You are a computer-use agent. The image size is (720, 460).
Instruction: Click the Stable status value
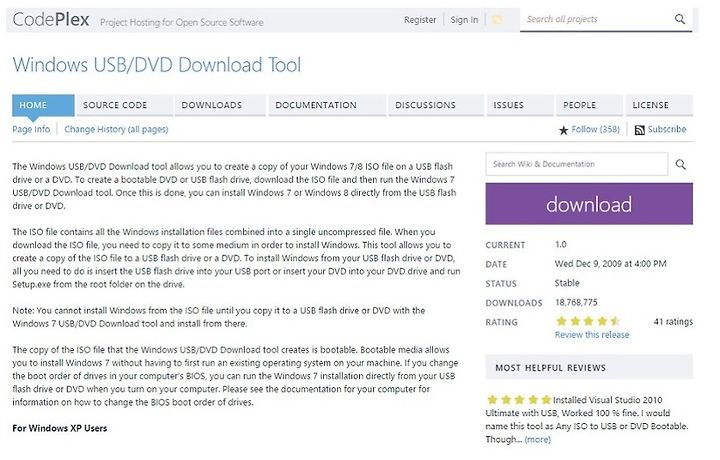coord(567,283)
